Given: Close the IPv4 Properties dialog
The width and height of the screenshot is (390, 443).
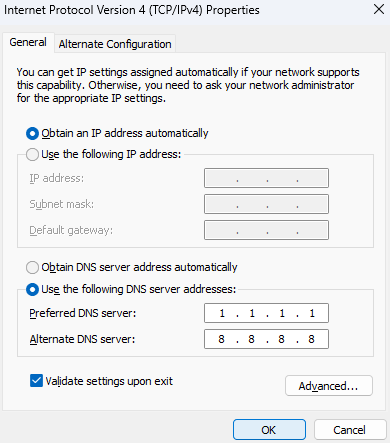Looking at the screenshot, I should click(x=379, y=9).
